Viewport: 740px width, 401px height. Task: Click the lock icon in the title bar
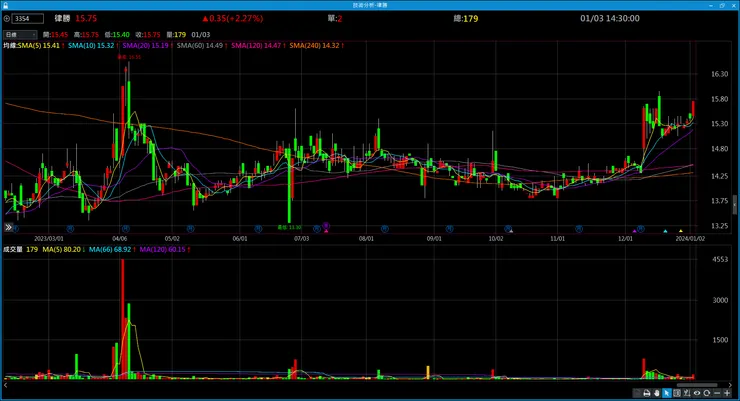tap(5, 5)
